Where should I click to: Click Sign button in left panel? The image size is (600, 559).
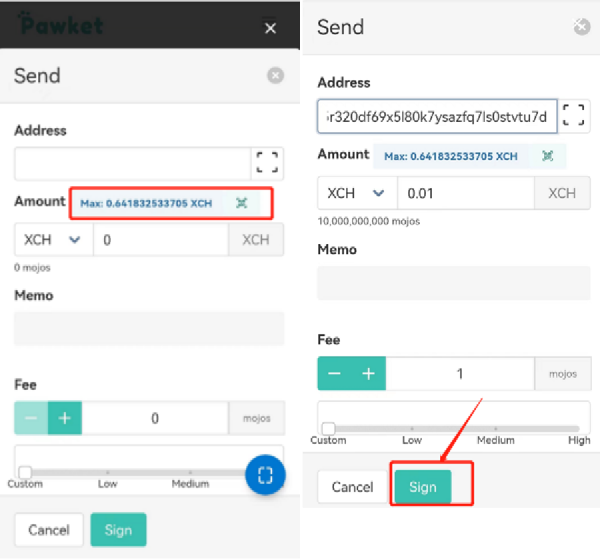pos(118,530)
